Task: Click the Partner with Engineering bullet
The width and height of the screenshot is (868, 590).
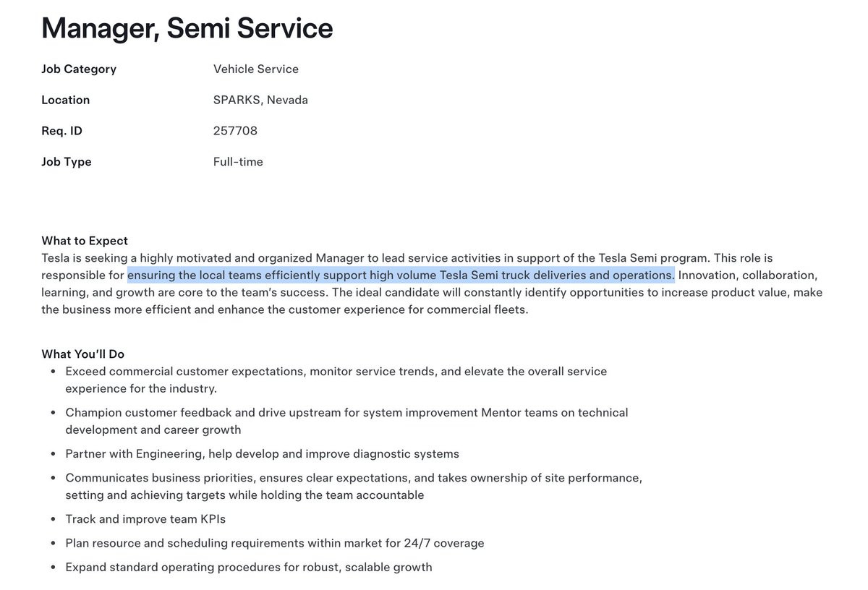Action: tap(263, 454)
